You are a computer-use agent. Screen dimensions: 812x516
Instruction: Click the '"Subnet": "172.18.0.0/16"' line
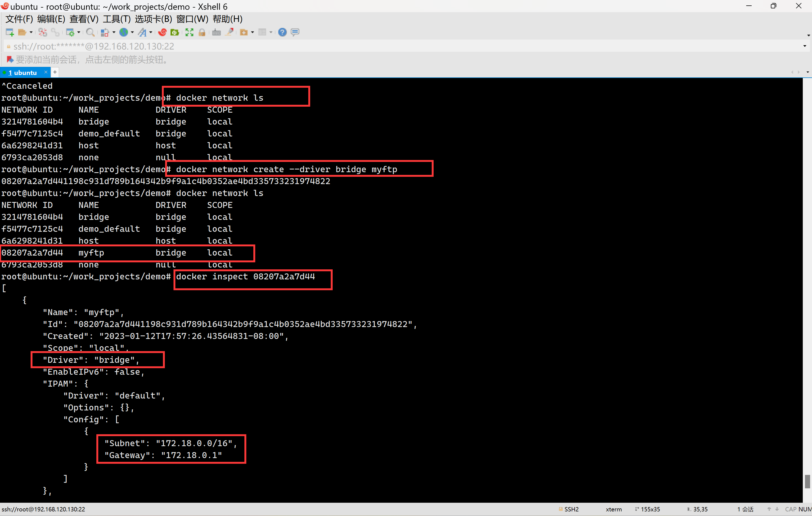(170, 443)
